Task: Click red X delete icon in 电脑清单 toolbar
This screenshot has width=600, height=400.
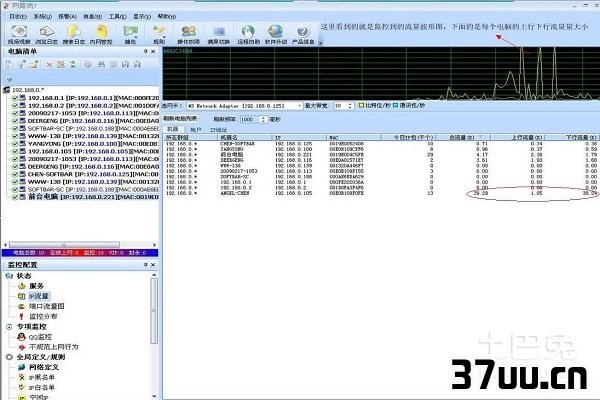Action: (x=49, y=65)
